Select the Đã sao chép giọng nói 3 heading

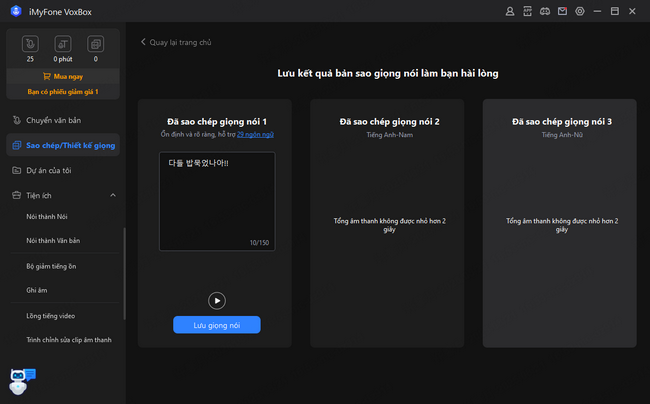point(562,121)
